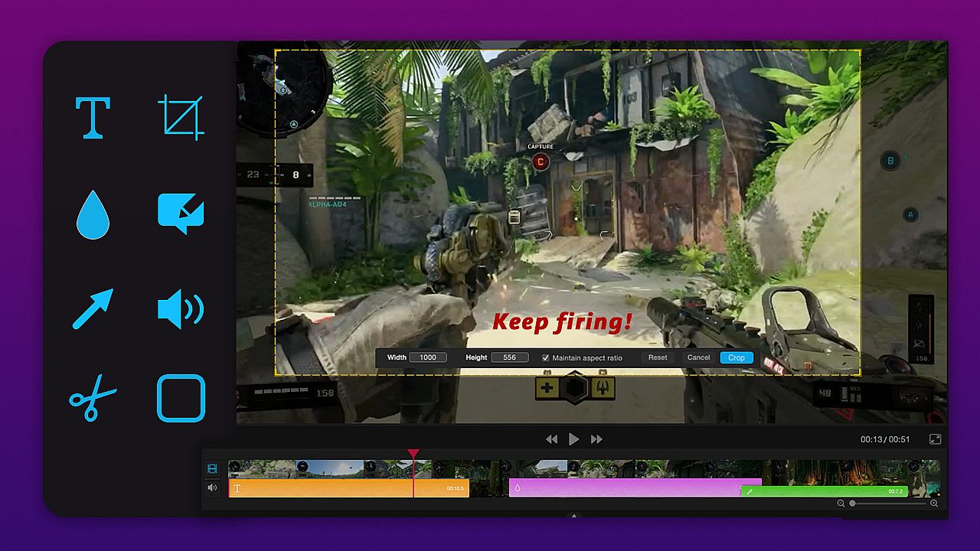
Task: Zoom in the timeline with plus magnifier
Action: (934, 504)
